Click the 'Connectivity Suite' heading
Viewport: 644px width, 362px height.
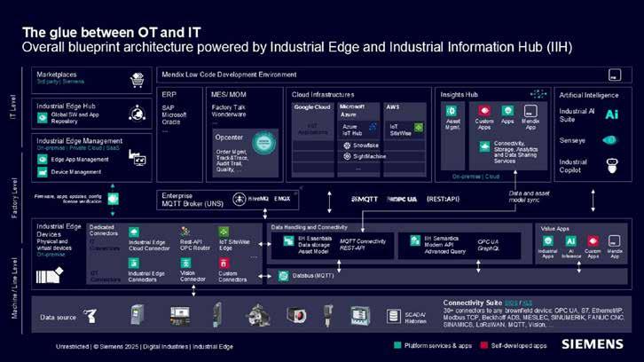point(473,303)
